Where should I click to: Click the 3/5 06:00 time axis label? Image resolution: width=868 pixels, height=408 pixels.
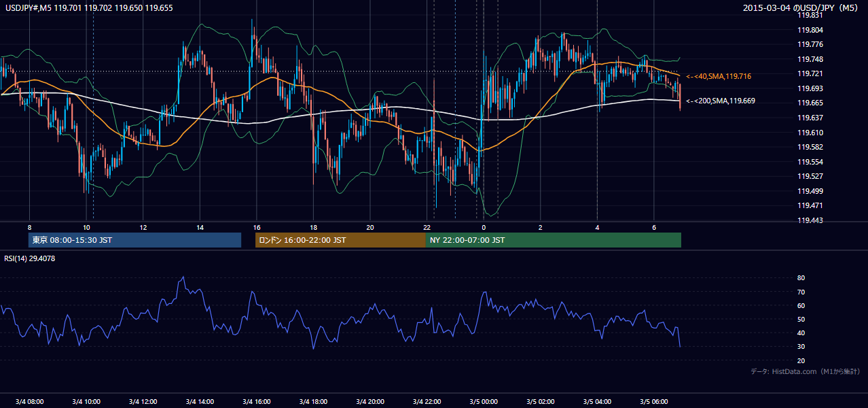pos(653,401)
